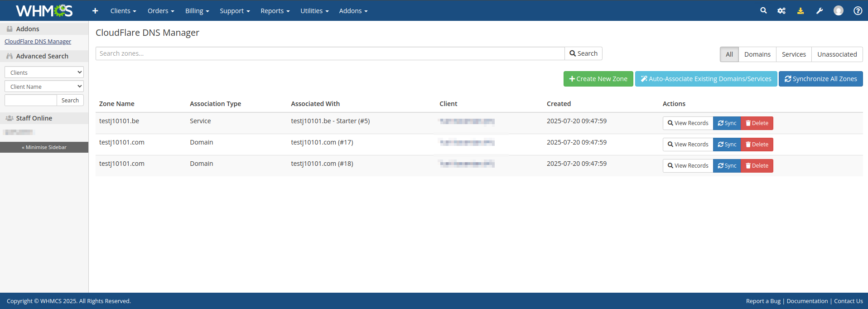Click Synchronize All Zones button
Viewport: 868px width, 309px height.
[x=820, y=79]
